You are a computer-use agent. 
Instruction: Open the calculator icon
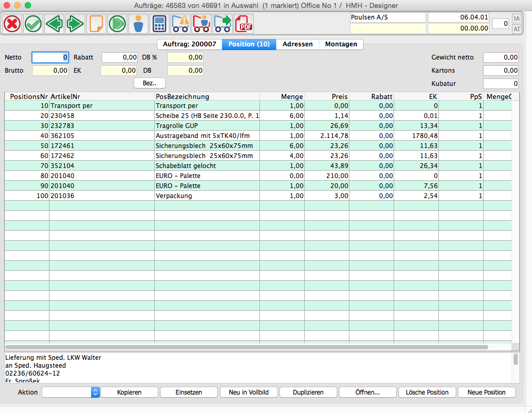pyautogui.click(x=159, y=24)
